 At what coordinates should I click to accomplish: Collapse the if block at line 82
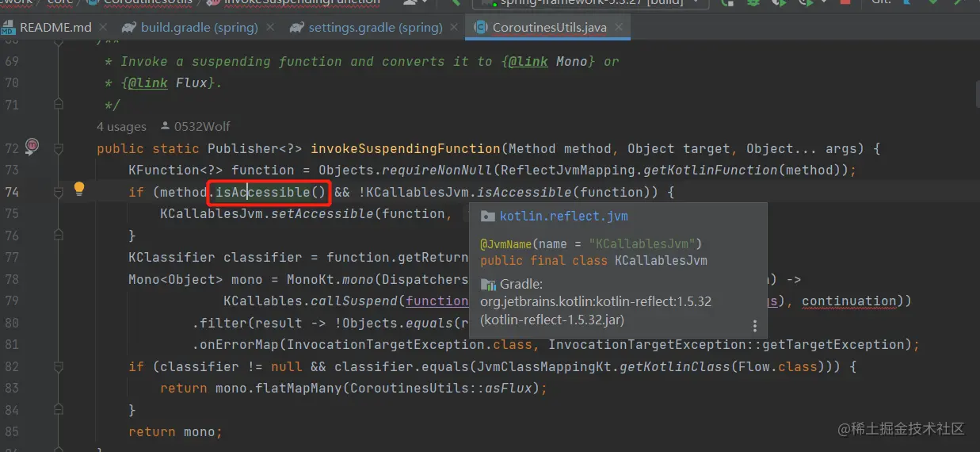click(x=58, y=366)
